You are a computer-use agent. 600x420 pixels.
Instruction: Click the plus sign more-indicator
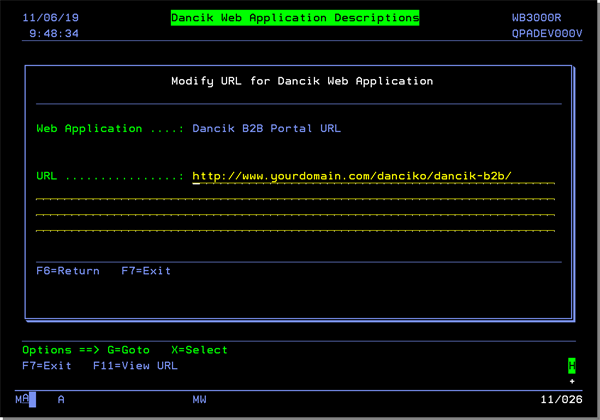[x=572, y=382]
